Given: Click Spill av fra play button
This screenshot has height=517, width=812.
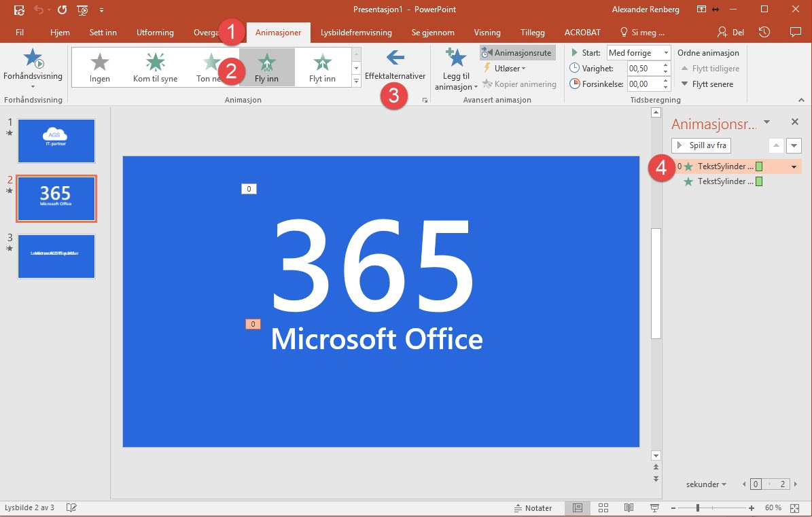Looking at the screenshot, I should 701,145.
